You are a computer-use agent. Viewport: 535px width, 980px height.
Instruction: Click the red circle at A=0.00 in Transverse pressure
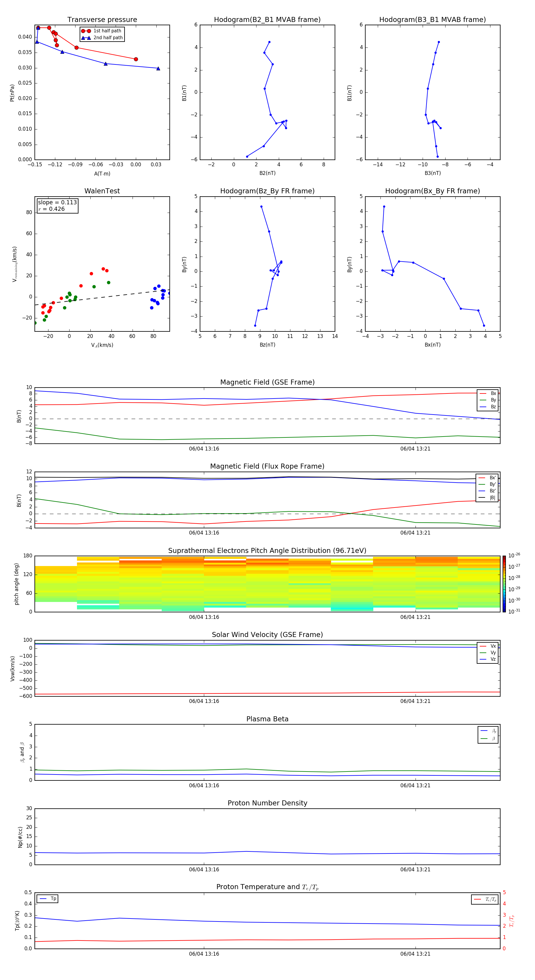coord(136,59)
